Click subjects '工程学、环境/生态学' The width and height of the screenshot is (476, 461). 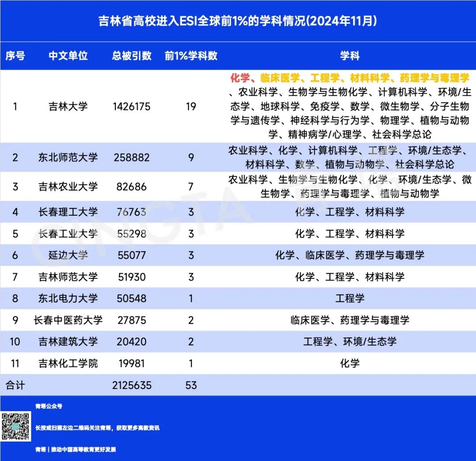click(x=350, y=341)
